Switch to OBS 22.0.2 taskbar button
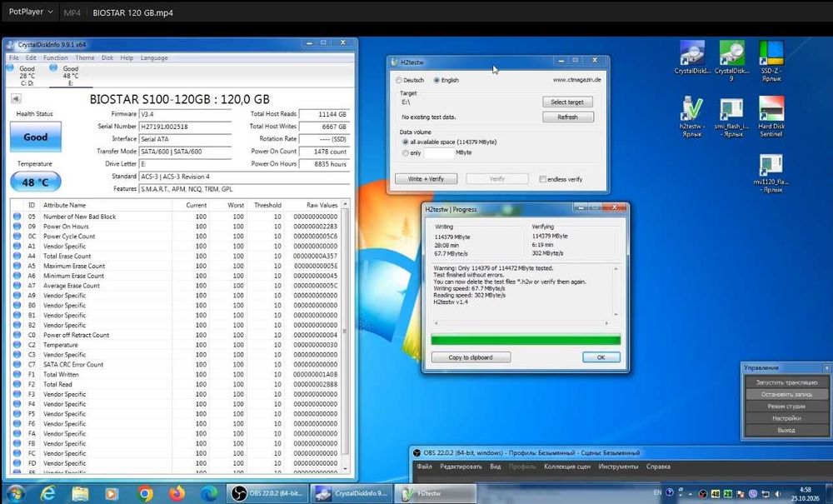833x504 pixels. pyautogui.click(x=267, y=493)
